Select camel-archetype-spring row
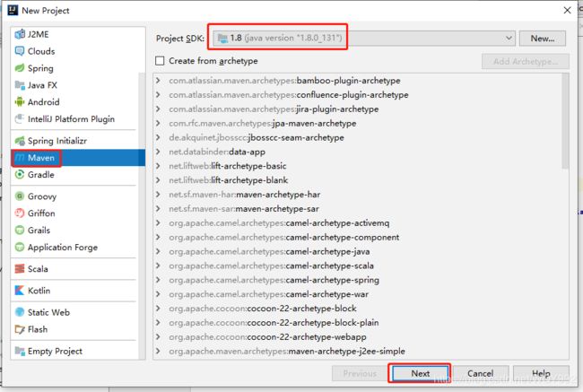This screenshot has width=583, height=392. pyautogui.click(x=357, y=280)
